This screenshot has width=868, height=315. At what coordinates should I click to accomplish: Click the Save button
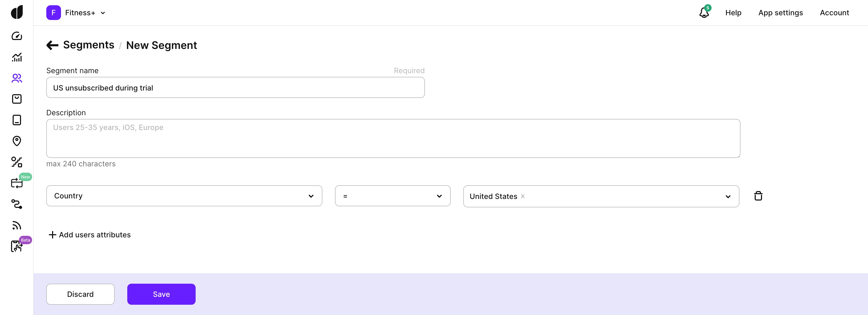[x=161, y=294]
